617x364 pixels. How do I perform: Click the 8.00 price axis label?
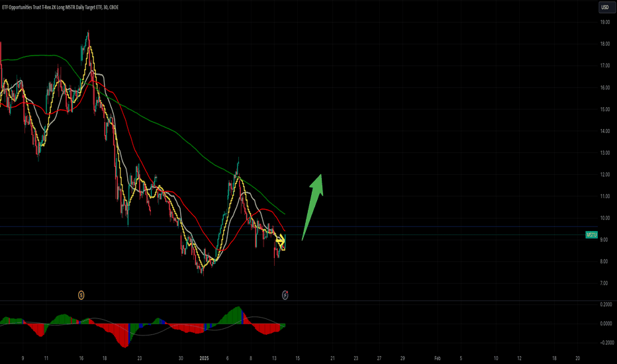coord(604,261)
